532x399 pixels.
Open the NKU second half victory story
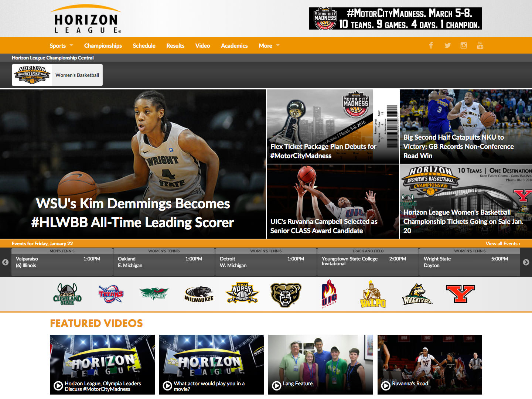click(x=466, y=126)
